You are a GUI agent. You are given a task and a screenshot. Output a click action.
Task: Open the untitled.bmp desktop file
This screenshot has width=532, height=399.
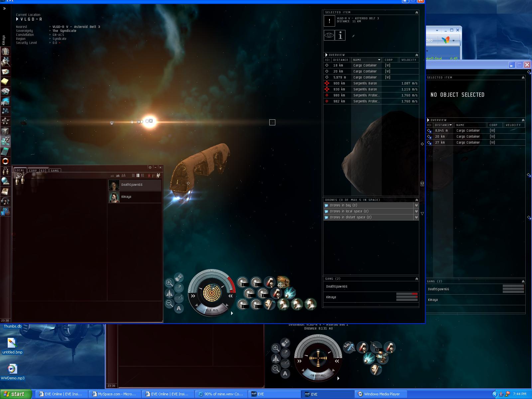[x=12, y=346]
